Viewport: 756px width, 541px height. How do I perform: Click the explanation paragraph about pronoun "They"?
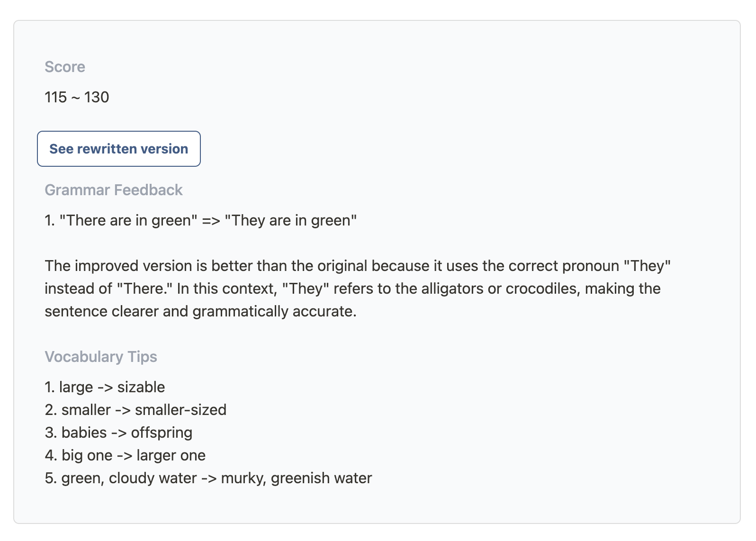(358, 289)
